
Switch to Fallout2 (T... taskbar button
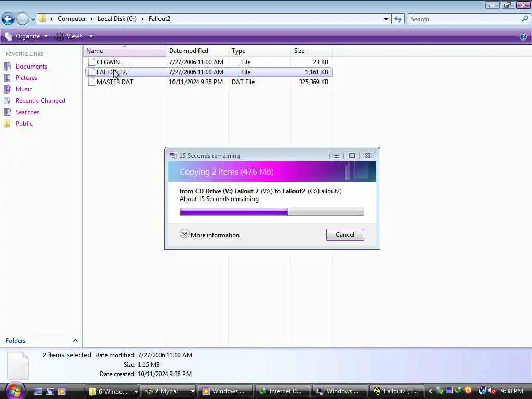(x=396, y=391)
